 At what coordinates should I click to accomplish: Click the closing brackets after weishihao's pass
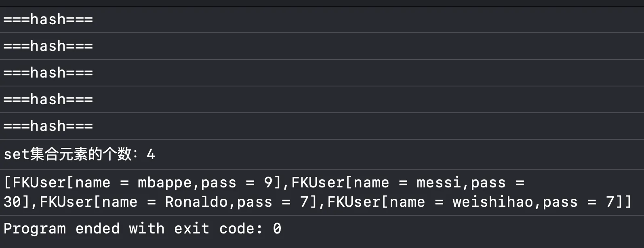click(x=623, y=202)
